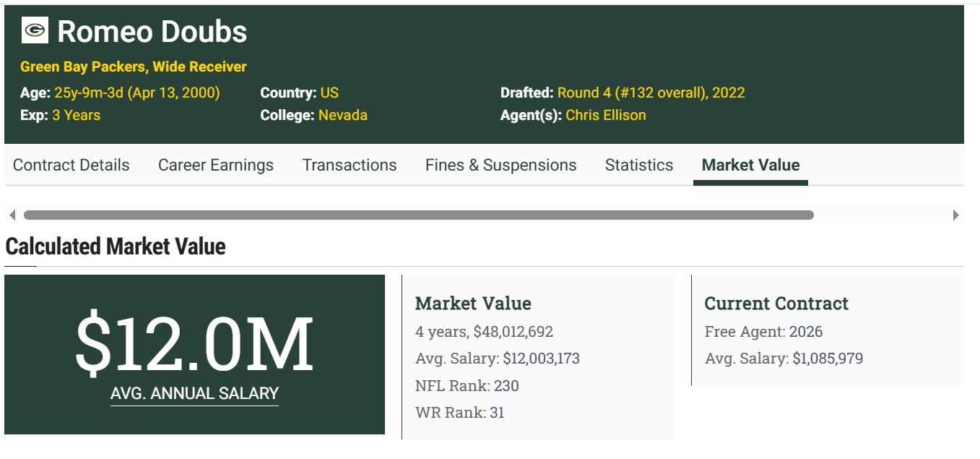Click the Romeo Doubs player name heading
The image size is (980, 459).
click(152, 32)
